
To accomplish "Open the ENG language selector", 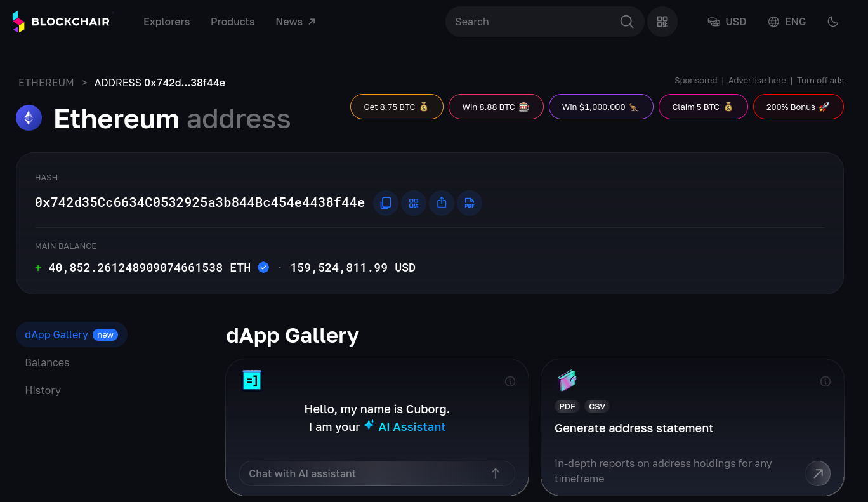I will click(x=787, y=22).
